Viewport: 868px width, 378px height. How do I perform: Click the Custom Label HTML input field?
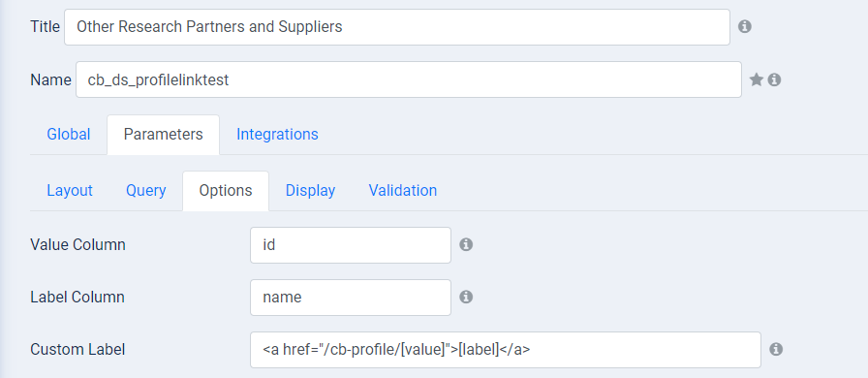(506, 350)
